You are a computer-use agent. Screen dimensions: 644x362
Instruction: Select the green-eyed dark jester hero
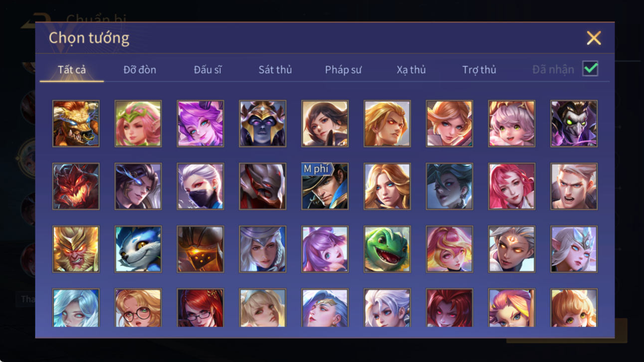click(574, 123)
